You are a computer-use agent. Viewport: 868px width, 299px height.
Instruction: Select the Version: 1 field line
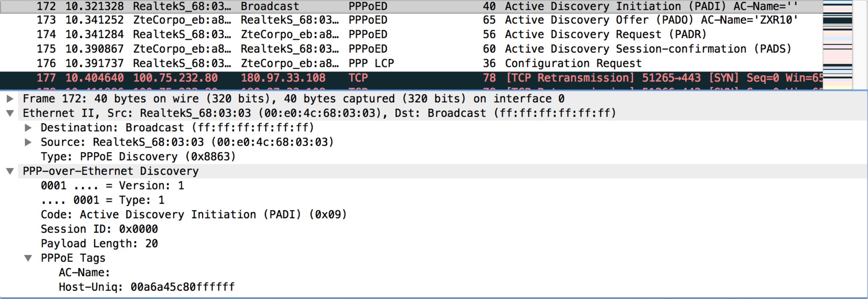click(x=112, y=186)
